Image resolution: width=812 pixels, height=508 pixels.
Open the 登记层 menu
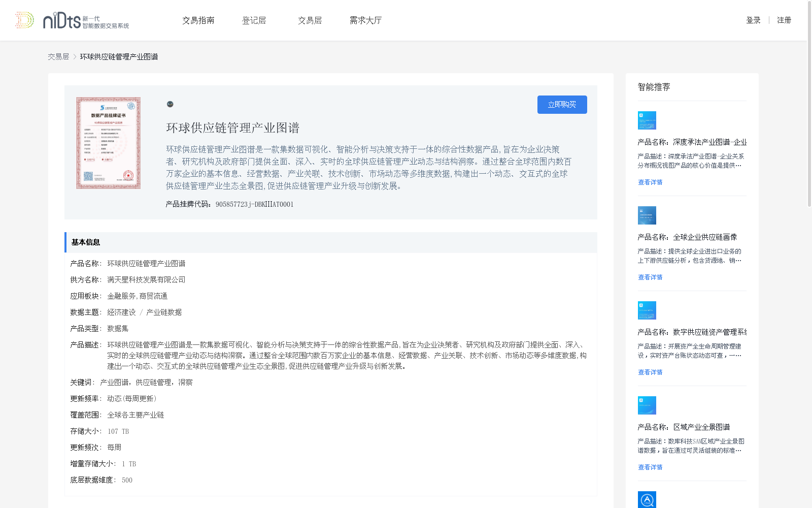click(x=254, y=20)
